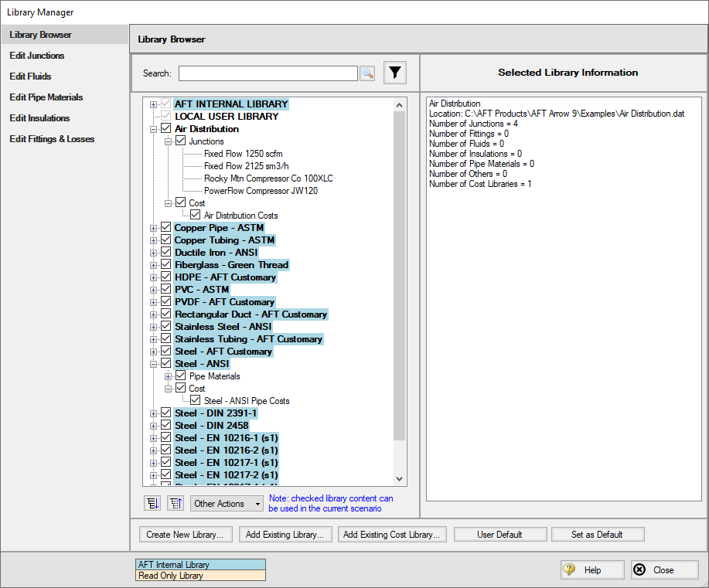
Task: Click the magnifier search icon
Action: 367,73
